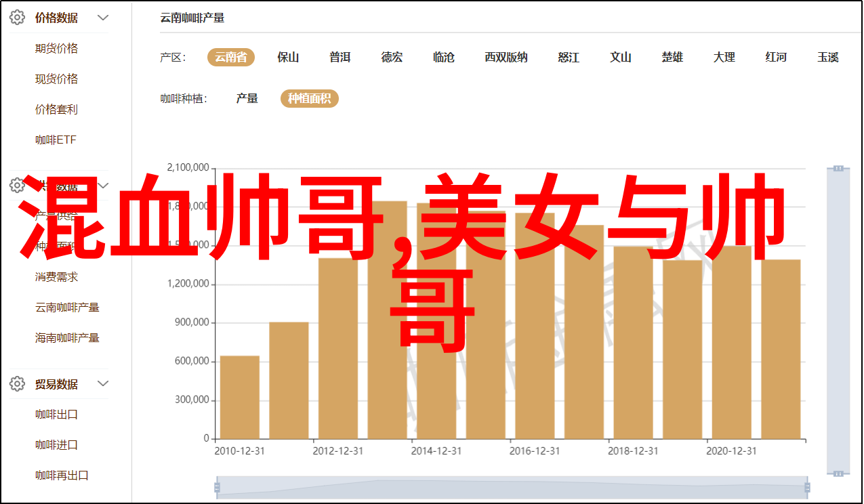This screenshot has height=504, width=864.
Task: Click the 2,100,000 axis label
Action: click(x=188, y=168)
